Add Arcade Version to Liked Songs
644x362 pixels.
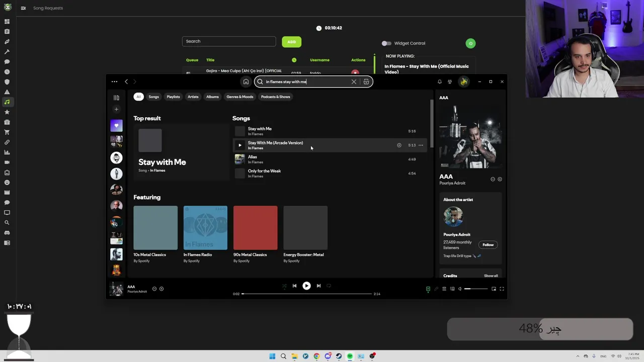(x=399, y=145)
